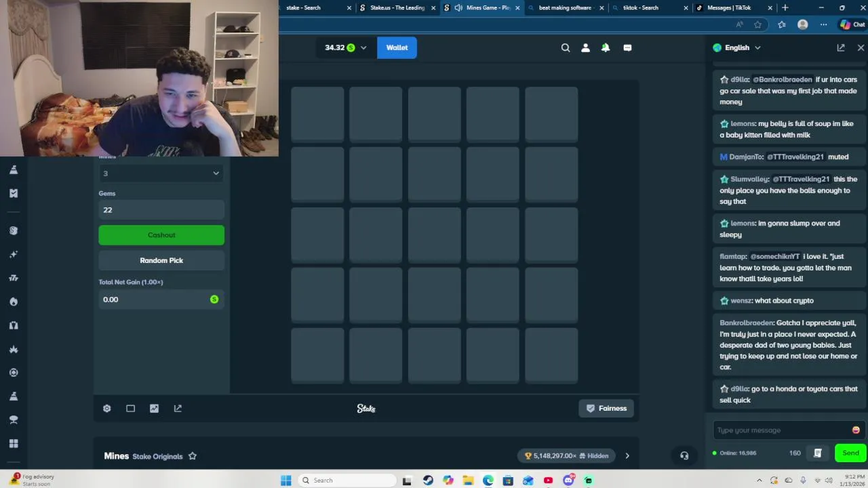Click the Gems field showing 22
This screenshot has height=488, width=868.
pyautogui.click(x=161, y=209)
